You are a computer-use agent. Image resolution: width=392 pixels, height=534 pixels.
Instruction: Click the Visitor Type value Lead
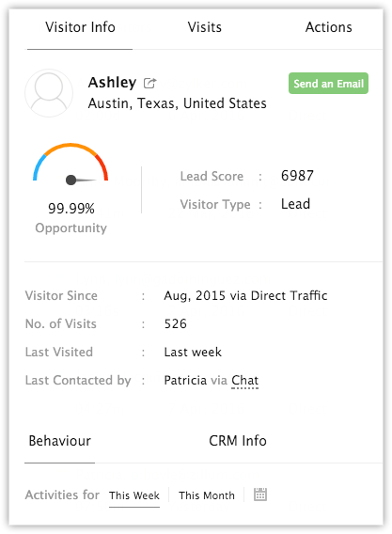click(295, 204)
